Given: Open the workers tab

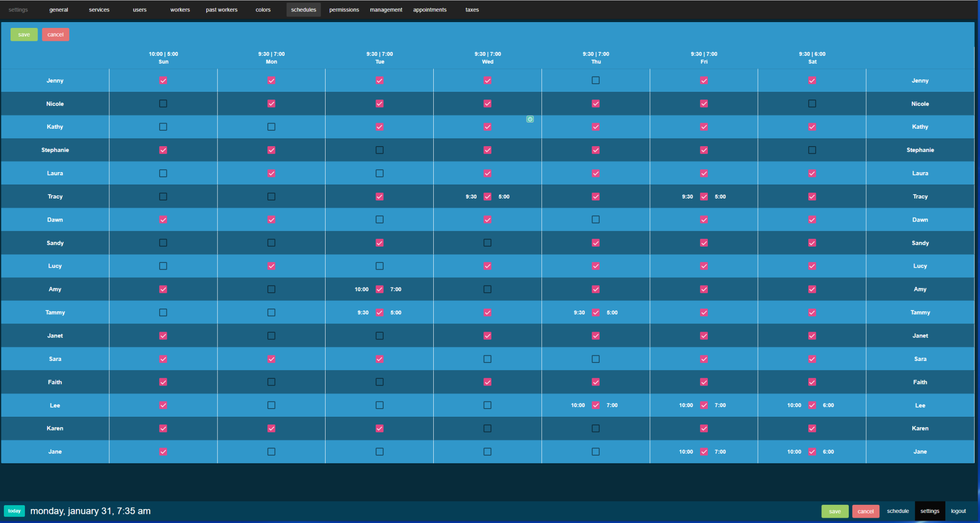Looking at the screenshot, I should (x=180, y=10).
